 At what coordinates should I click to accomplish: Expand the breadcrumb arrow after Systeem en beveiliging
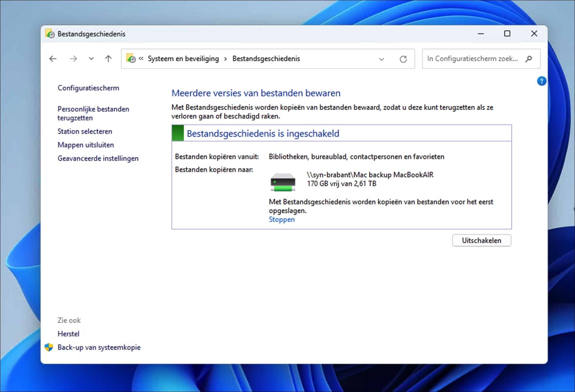[225, 59]
